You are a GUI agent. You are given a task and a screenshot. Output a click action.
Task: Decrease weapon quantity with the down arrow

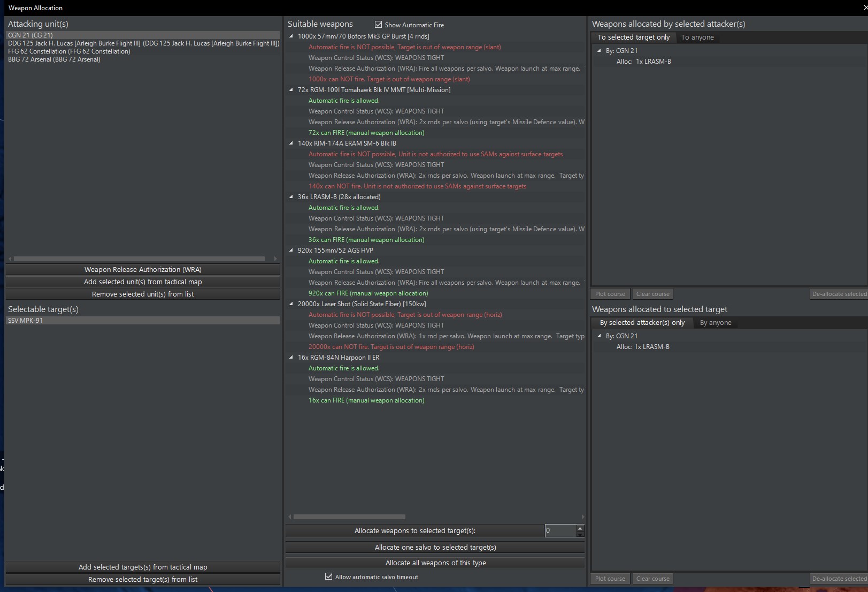click(x=580, y=534)
